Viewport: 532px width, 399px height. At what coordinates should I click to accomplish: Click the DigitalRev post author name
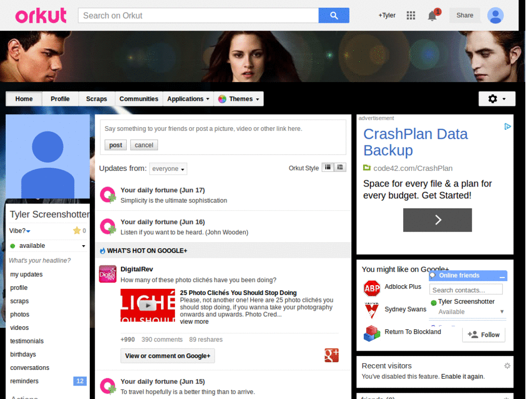tap(137, 269)
